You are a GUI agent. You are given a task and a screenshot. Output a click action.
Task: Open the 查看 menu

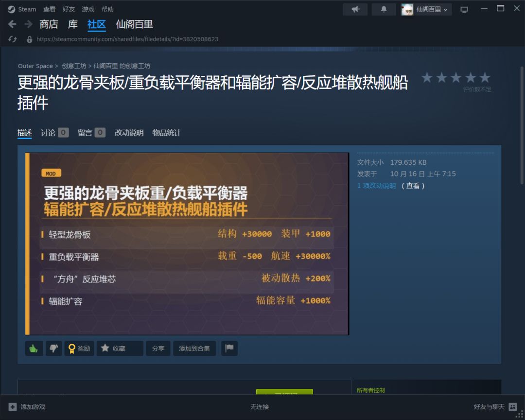point(49,9)
